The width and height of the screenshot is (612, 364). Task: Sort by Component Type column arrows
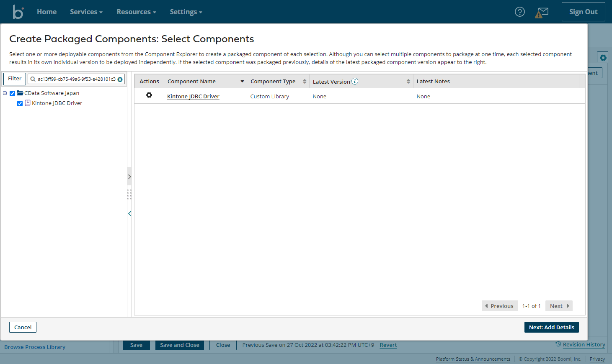coord(305,81)
